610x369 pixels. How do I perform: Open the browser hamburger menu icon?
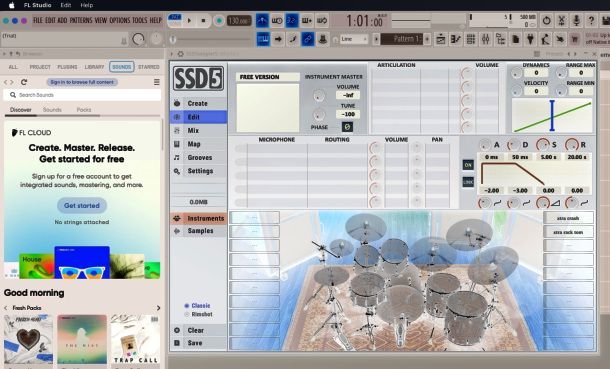coord(156,82)
